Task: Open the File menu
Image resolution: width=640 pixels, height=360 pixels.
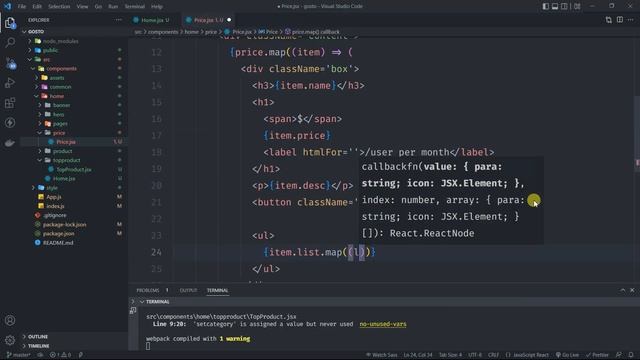Action: click(22, 7)
